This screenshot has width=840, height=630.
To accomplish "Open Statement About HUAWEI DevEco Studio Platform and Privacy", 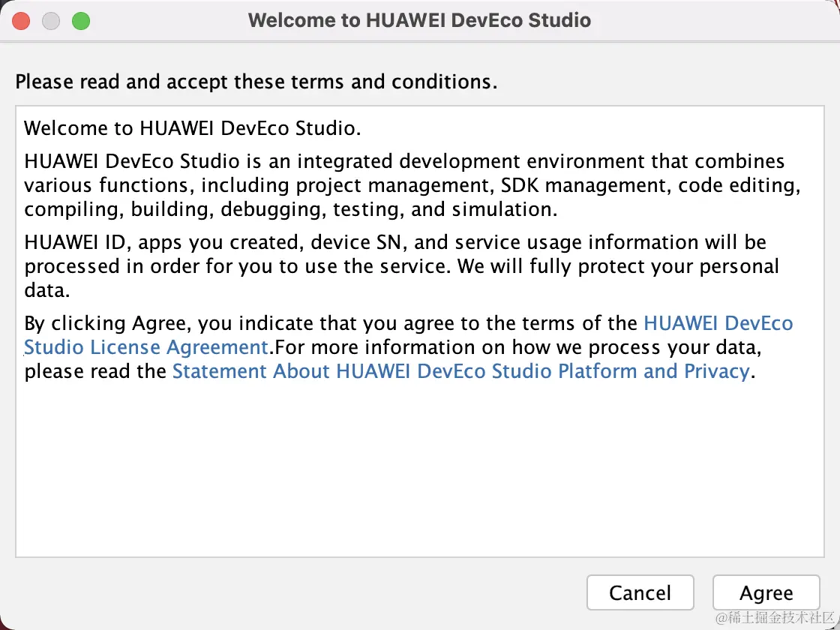I will pyautogui.click(x=460, y=371).
